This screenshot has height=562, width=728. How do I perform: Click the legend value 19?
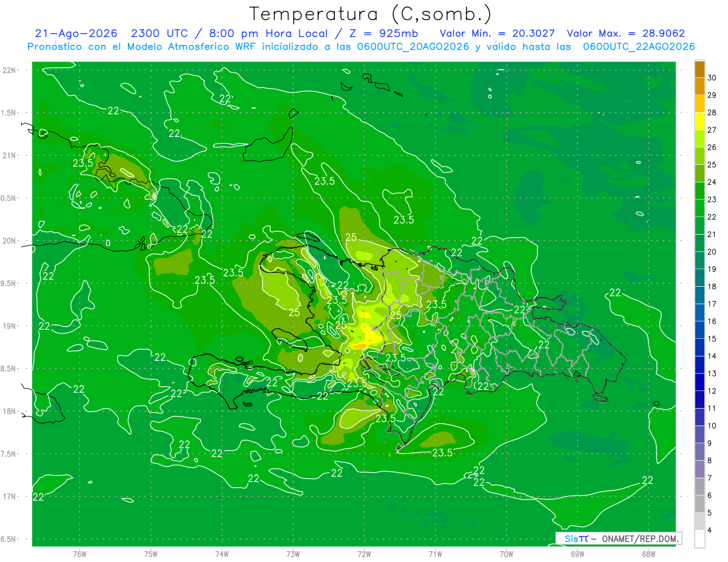(712, 269)
